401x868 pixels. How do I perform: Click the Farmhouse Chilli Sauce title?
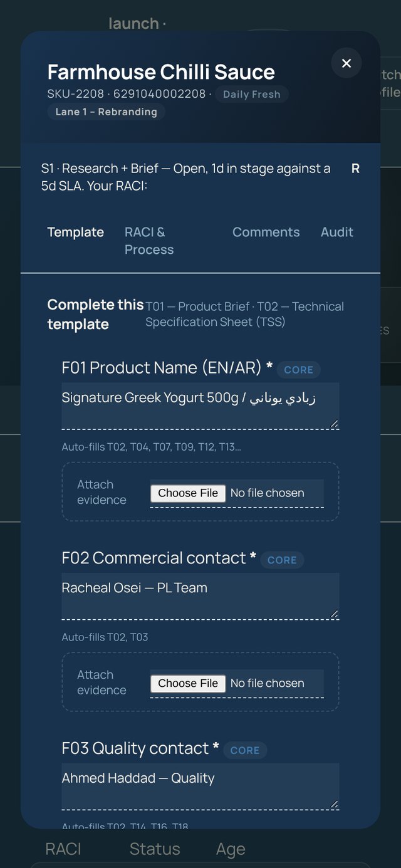click(x=161, y=72)
